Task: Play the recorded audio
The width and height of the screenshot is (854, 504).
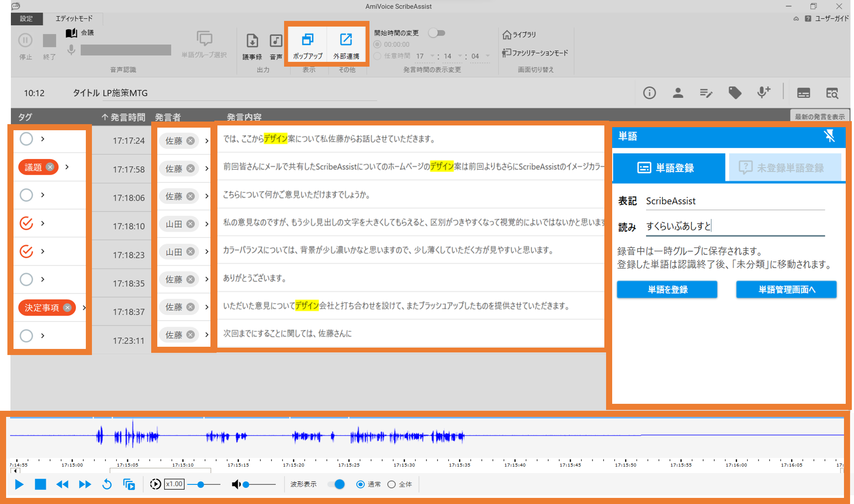Action: (x=19, y=484)
